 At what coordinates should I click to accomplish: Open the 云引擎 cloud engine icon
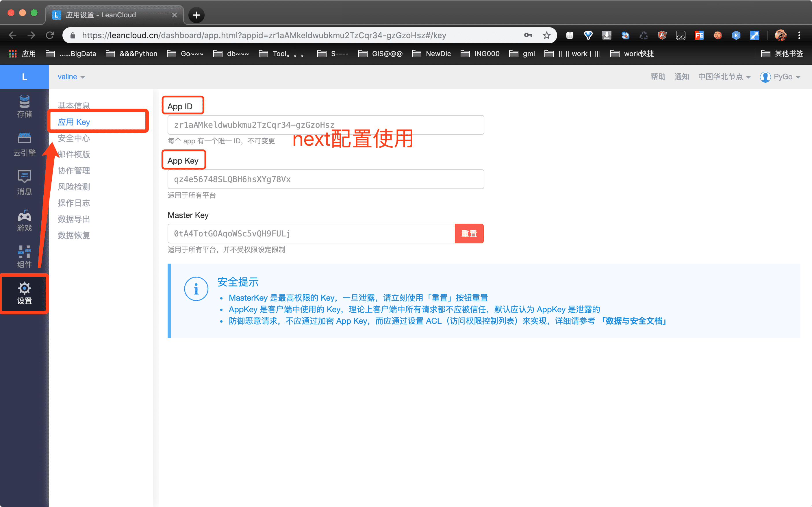pyautogui.click(x=25, y=145)
